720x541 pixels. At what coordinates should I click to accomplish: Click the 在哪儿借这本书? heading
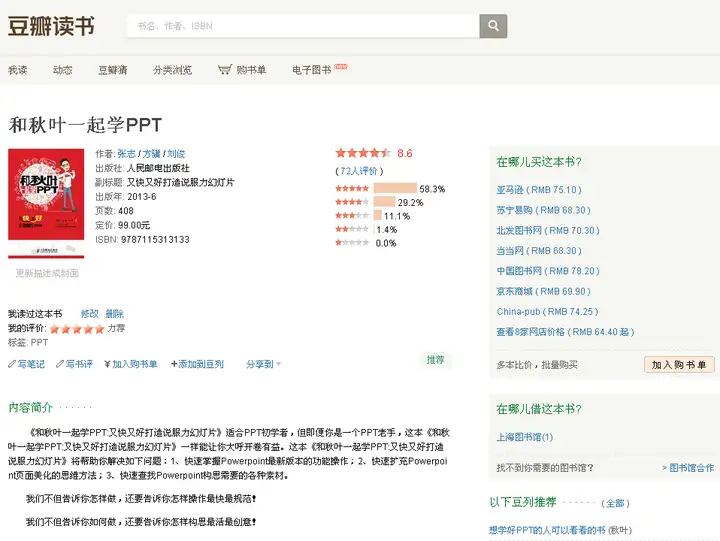tap(539, 409)
